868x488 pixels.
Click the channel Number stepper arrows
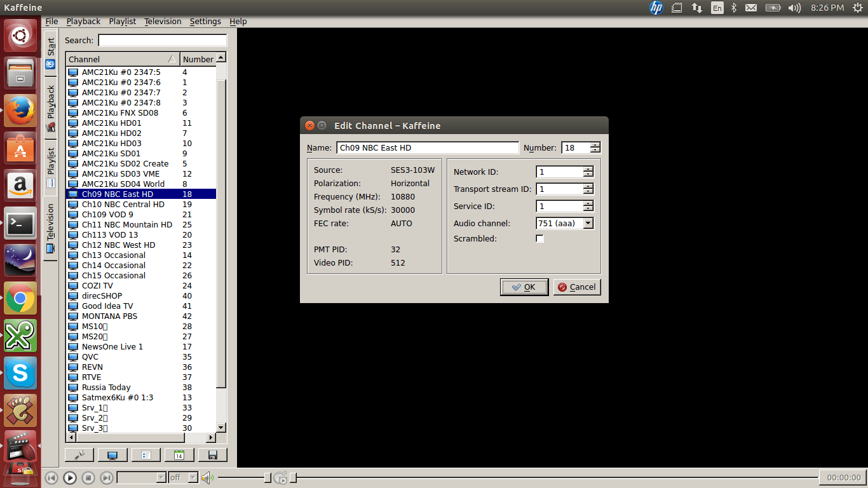(x=595, y=147)
